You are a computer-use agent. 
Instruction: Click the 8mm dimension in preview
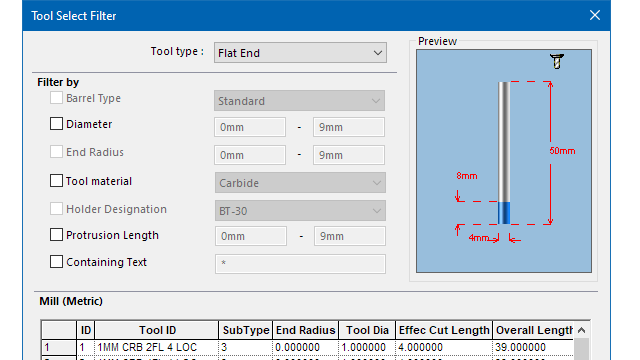coord(467,176)
